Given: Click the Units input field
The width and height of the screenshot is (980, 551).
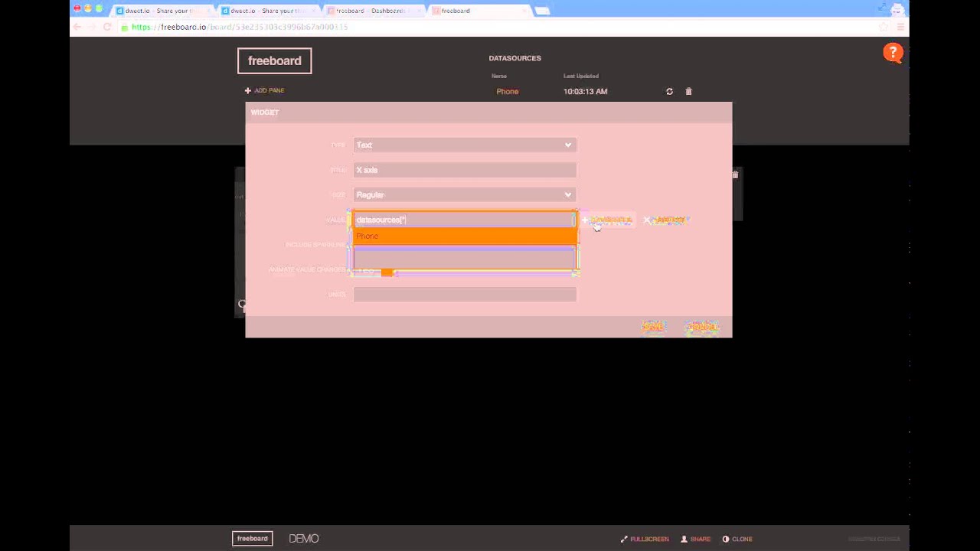Looking at the screenshot, I should [465, 294].
